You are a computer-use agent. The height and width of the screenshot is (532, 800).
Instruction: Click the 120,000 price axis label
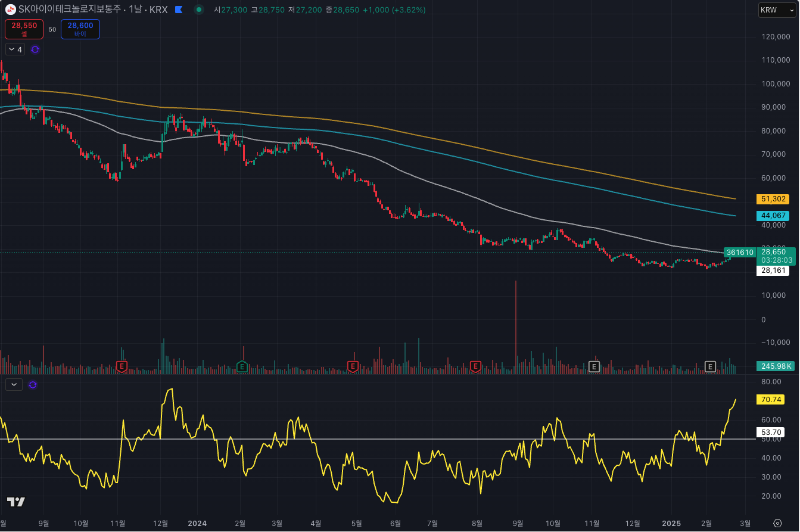(x=776, y=37)
